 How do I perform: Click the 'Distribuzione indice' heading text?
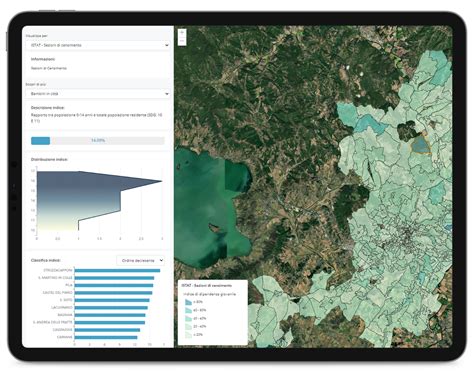point(49,160)
